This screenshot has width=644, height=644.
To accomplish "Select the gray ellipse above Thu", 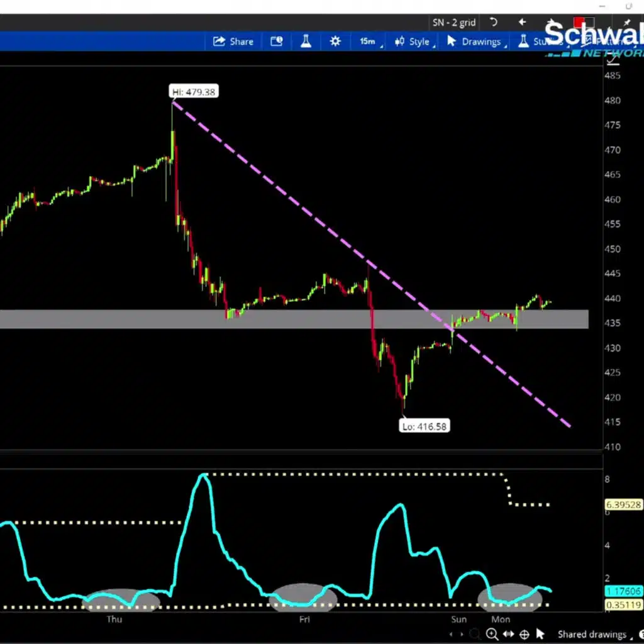I will (x=120, y=601).
